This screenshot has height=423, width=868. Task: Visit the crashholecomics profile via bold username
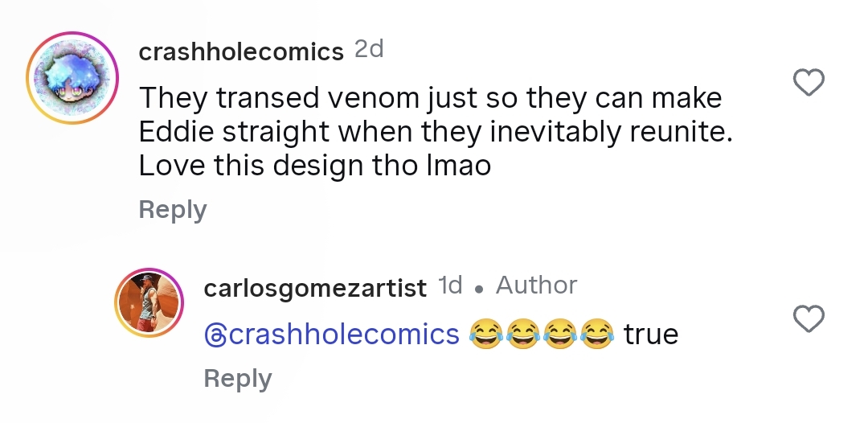(241, 52)
